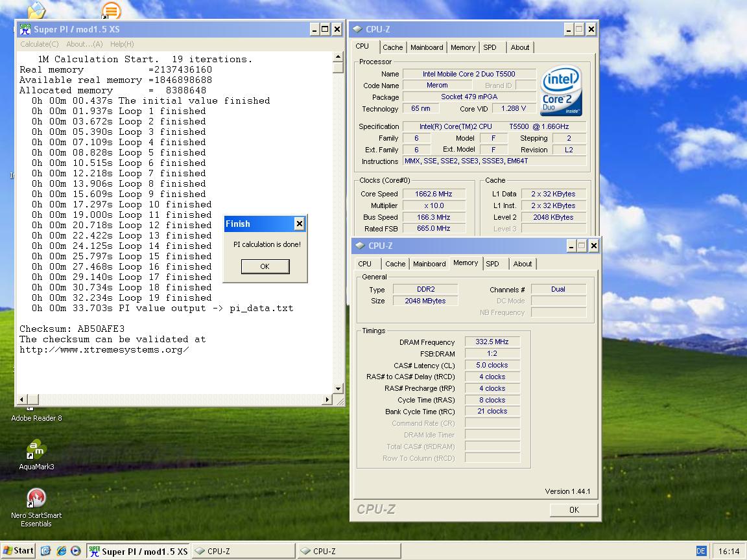Launch Windows Media Player from quick launch
747x560 pixels.
click(x=76, y=551)
